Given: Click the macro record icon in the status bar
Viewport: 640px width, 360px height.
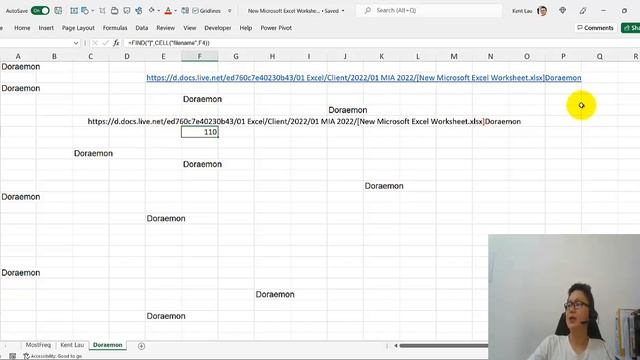Looking at the screenshot, I should click(13, 356).
